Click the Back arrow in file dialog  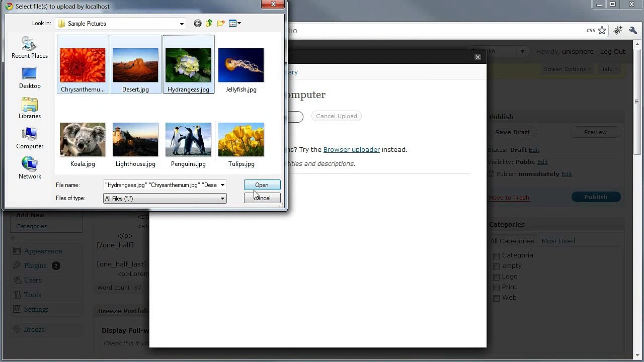pos(198,24)
